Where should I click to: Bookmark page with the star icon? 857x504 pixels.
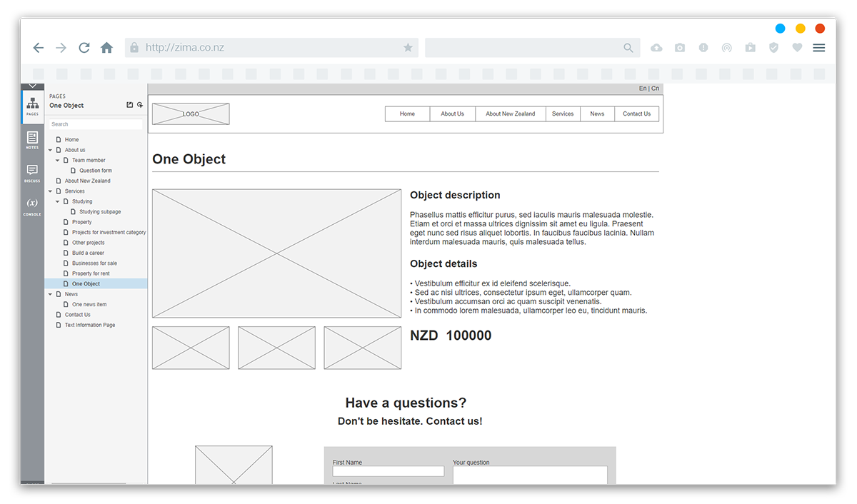408,48
